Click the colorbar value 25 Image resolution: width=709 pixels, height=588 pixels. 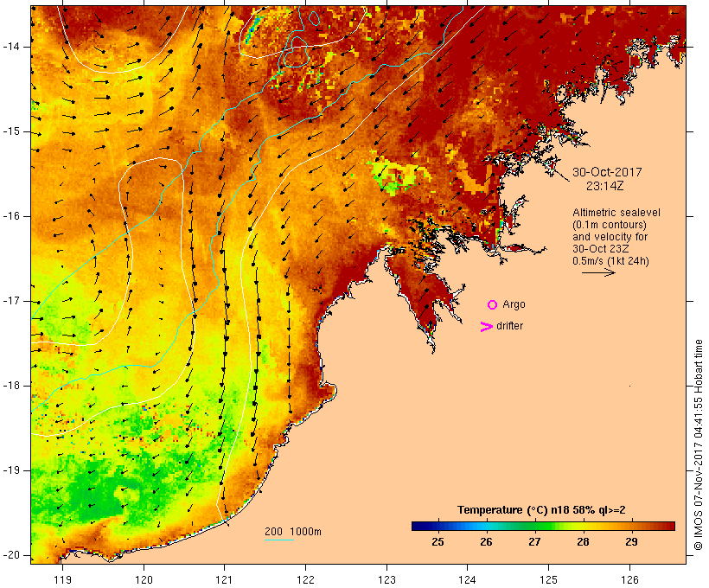[438, 542]
